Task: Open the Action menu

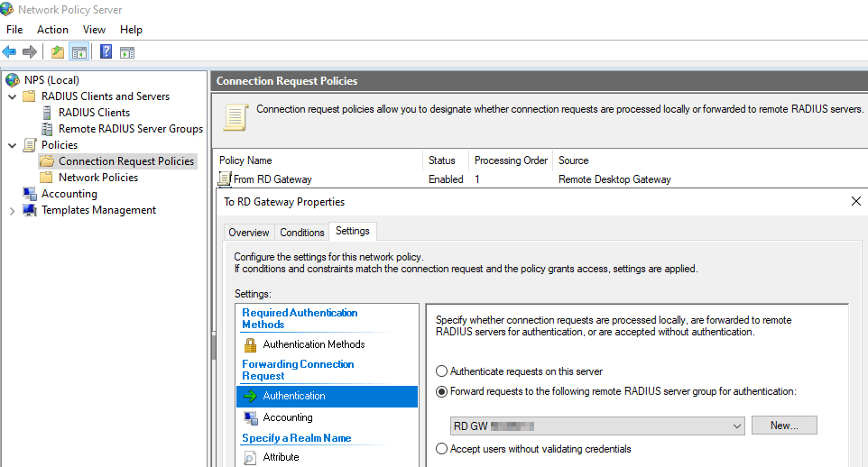Action: pyautogui.click(x=52, y=30)
